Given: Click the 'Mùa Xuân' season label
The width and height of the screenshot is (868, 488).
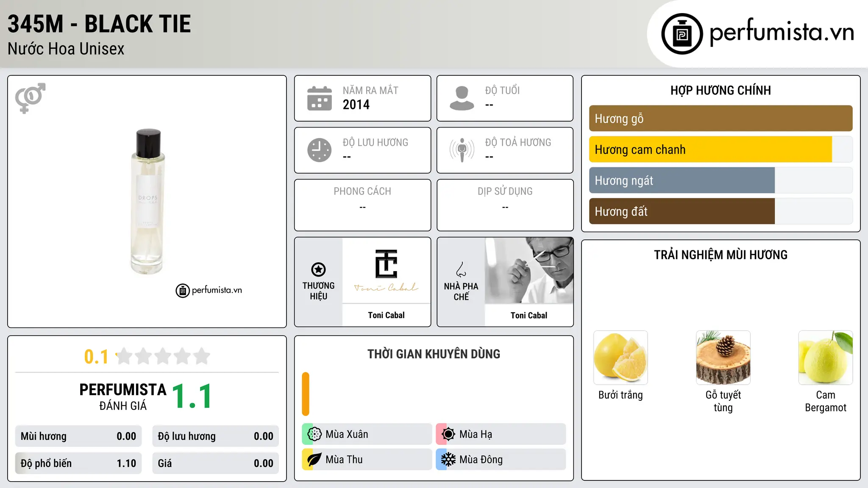Looking at the screenshot, I should point(347,435).
